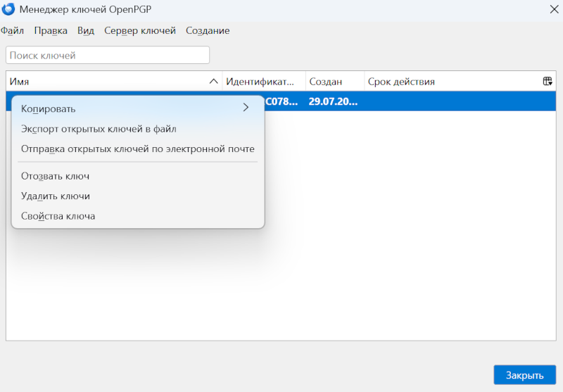Open the Вид menu

coord(86,31)
